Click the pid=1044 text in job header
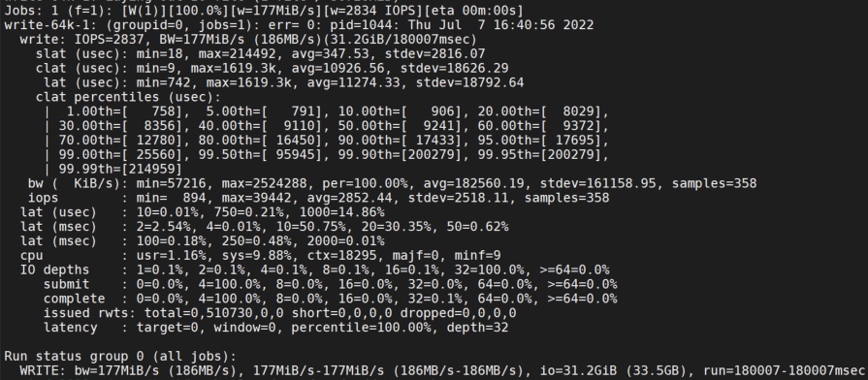Image resolution: width=868 pixels, height=380 pixels. (x=392, y=25)
